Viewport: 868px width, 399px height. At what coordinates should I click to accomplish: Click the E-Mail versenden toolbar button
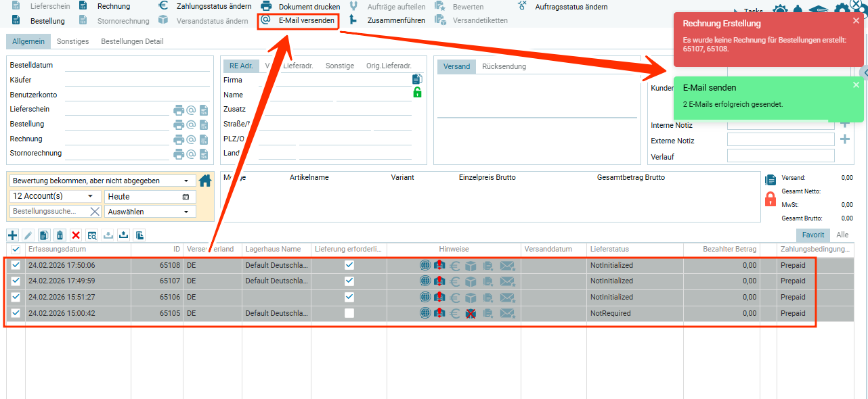pyautogui.click(x=298, y=20)
